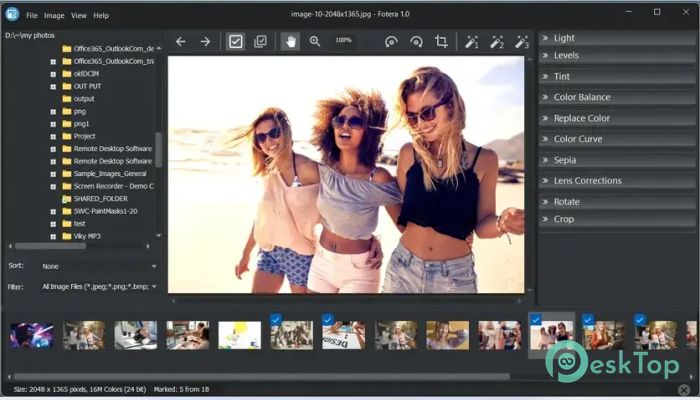
Task: Rotate image counterclockwise icon
Action: (x=391, y=42)
